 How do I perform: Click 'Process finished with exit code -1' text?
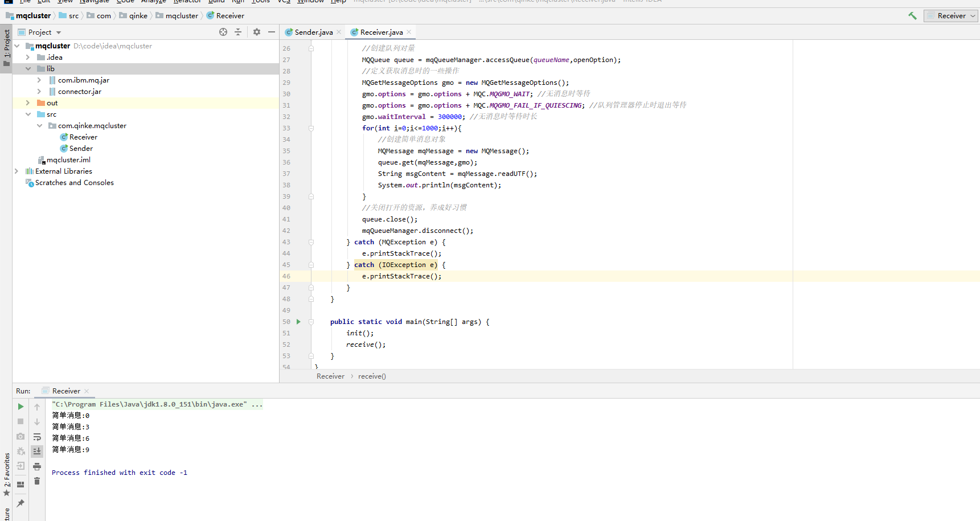(120, 473)
